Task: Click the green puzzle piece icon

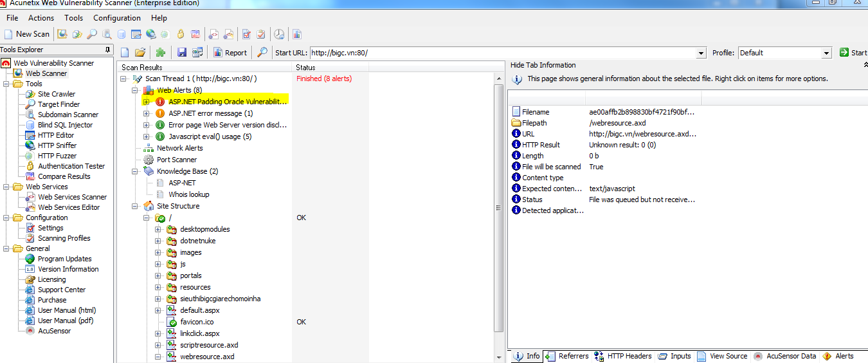Action: point(161,53)
